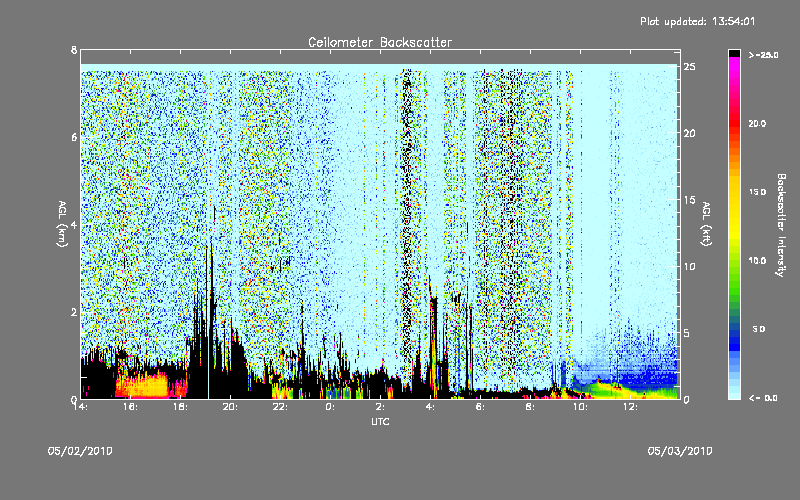The height and width of the screenshot is (500, 800).
Task: Click the 25 kft label on right axis
Action: 689,67
